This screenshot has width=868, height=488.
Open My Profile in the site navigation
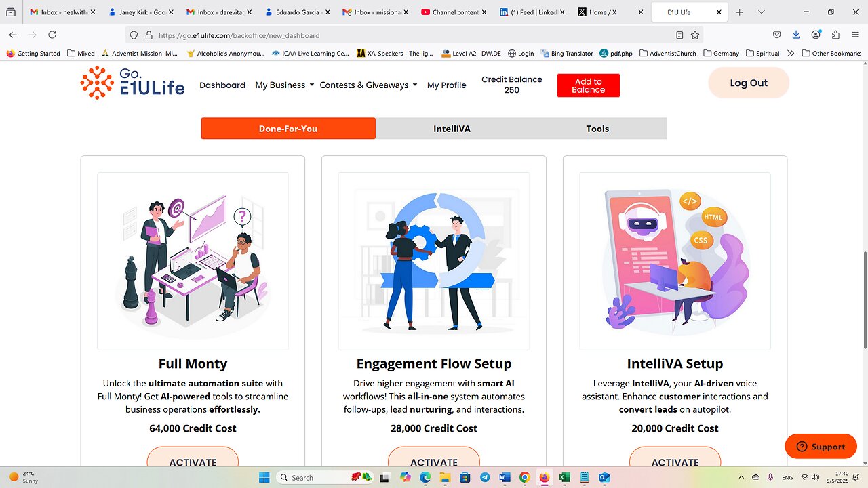[x=447, y=85]
